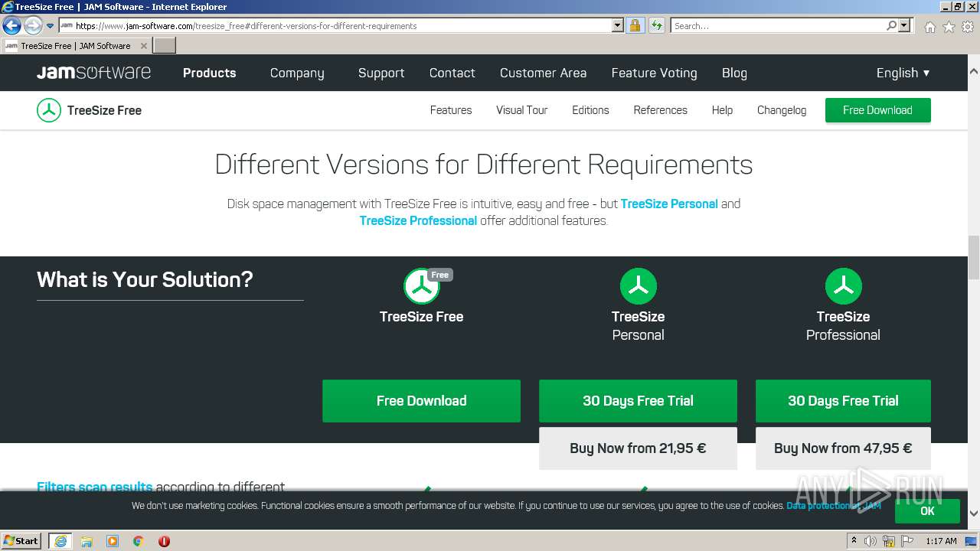Click the Action Center flag icon
This screenshot has height=551, width=980.
coord(906,541)
